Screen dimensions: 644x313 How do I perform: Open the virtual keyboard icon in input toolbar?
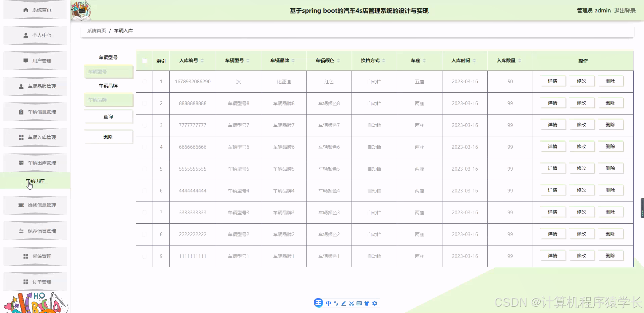[x=359, y=303]
